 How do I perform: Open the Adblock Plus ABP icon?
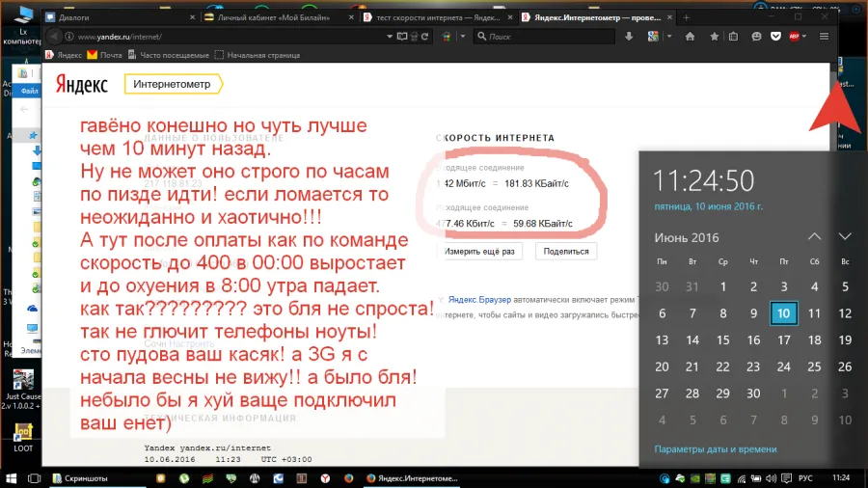click(x=795, y=37)
